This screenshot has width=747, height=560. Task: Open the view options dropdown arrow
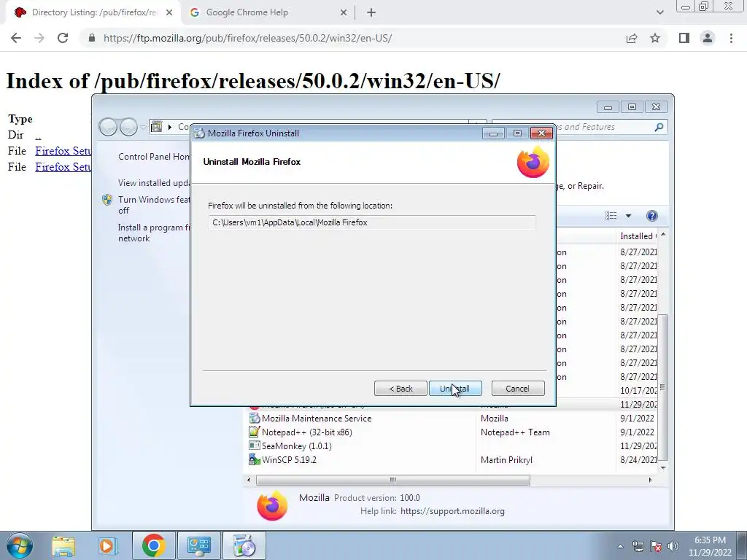[x=628, y=216]
